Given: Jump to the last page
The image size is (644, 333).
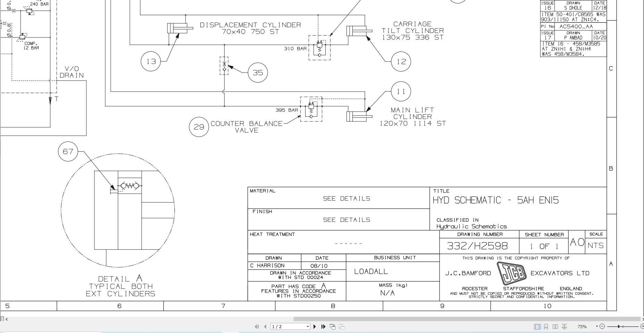Looking at the screenshot, I should (x=324, y=326).
